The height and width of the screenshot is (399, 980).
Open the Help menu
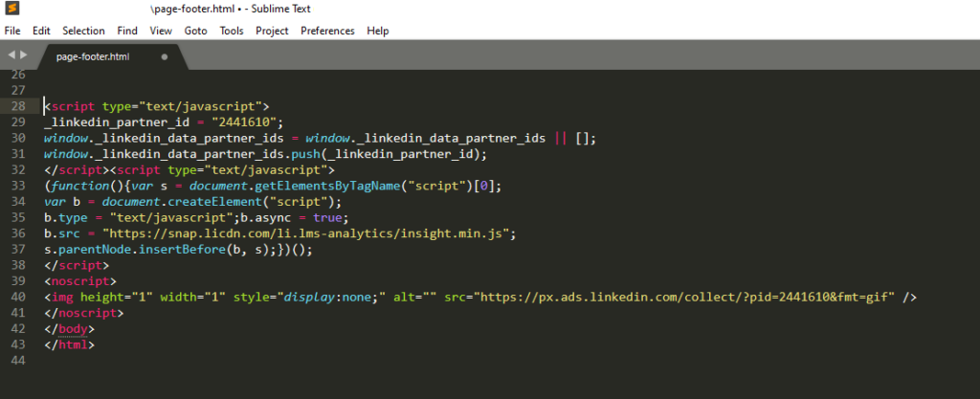point(378,31)
